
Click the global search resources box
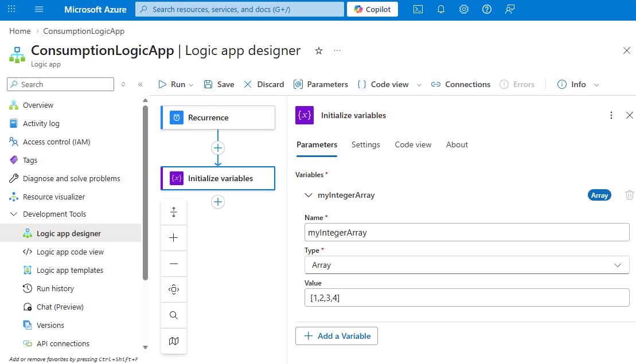[240, 9]
